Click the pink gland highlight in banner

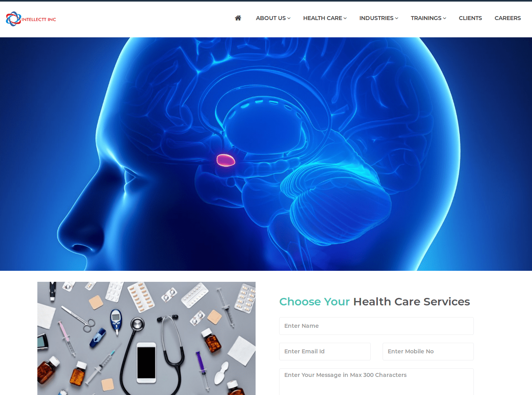tap(226, 160)
